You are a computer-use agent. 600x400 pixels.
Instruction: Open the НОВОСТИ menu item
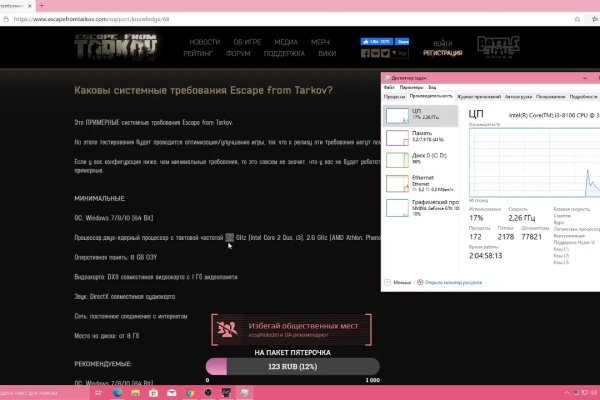[205, 42]
